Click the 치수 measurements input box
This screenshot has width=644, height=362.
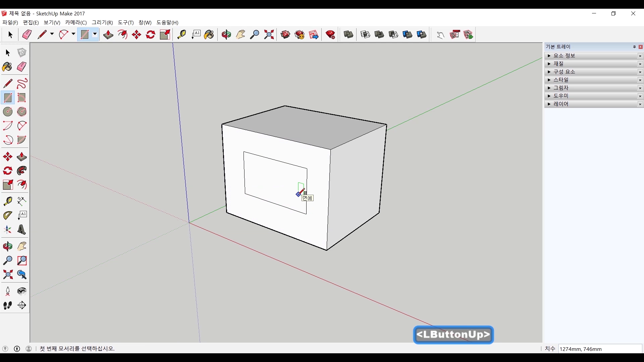tap(600, 349)
